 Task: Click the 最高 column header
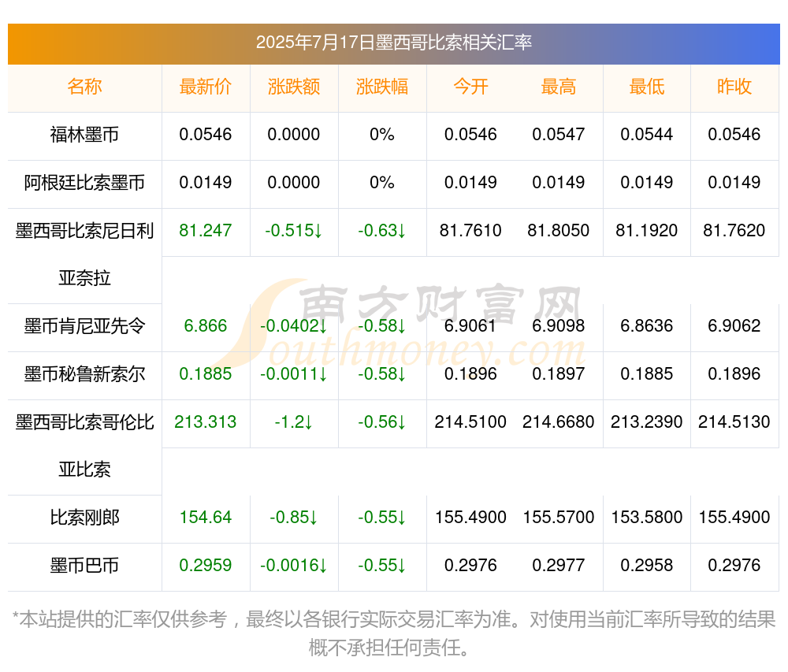pos(558,87)
